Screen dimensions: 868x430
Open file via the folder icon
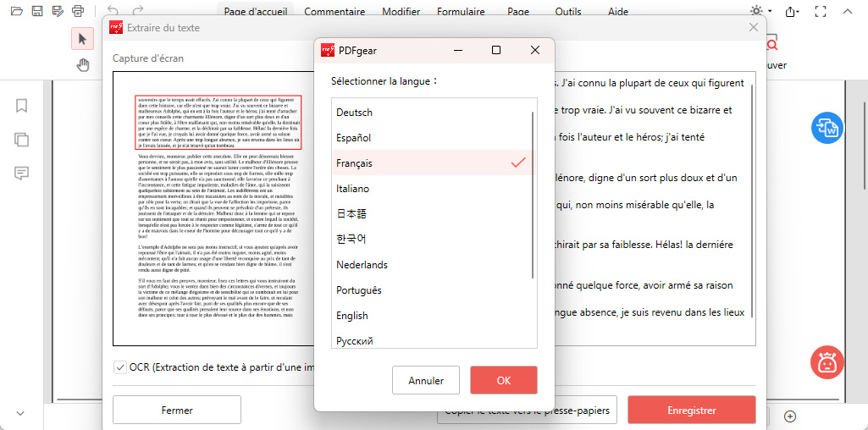tap(17, 10)
